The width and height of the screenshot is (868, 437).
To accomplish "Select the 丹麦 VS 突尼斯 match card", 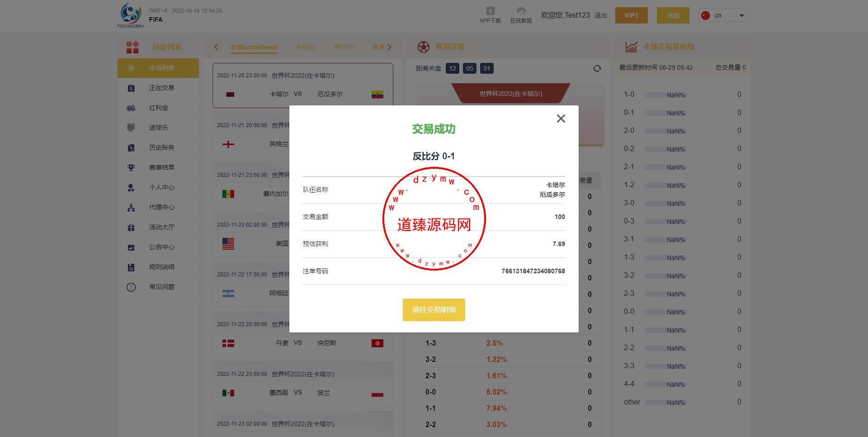I will coord(302,334).
